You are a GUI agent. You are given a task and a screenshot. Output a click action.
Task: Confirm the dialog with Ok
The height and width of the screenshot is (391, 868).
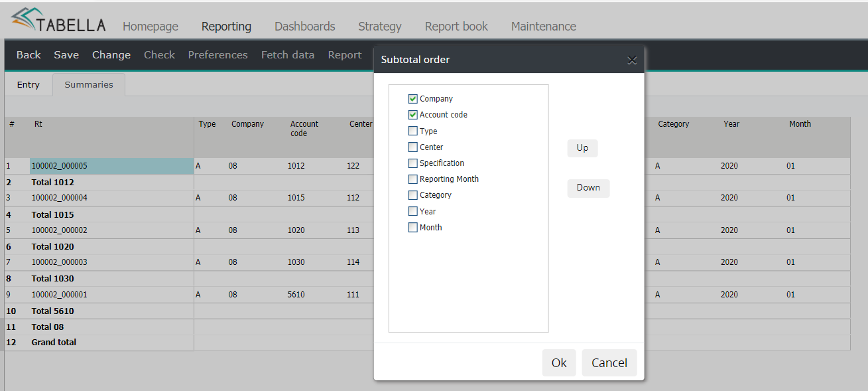pos(559,362)
